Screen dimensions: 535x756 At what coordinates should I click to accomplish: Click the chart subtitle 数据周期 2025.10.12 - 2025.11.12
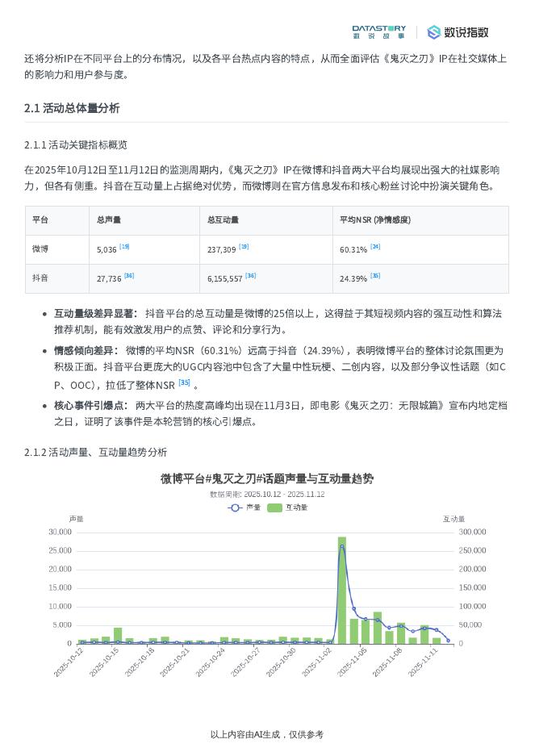click(267, 495)
